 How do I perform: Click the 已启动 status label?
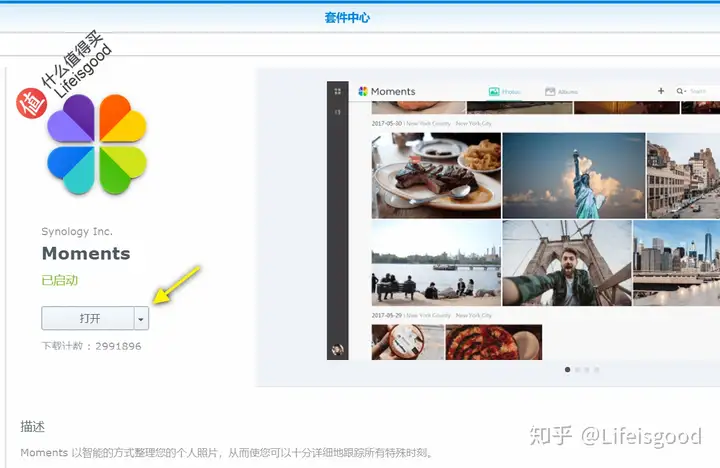tap(60, 280)
